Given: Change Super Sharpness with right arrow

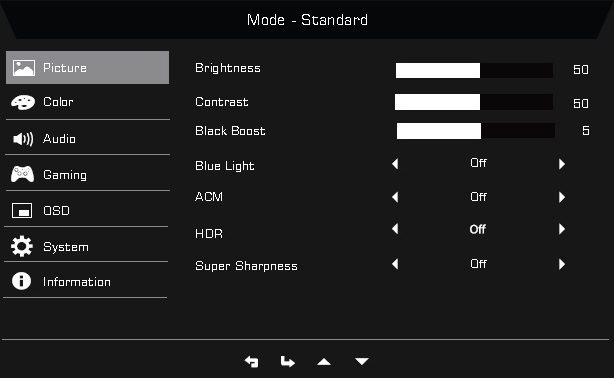Looking at the screenshot, I should tap(562, 264).
